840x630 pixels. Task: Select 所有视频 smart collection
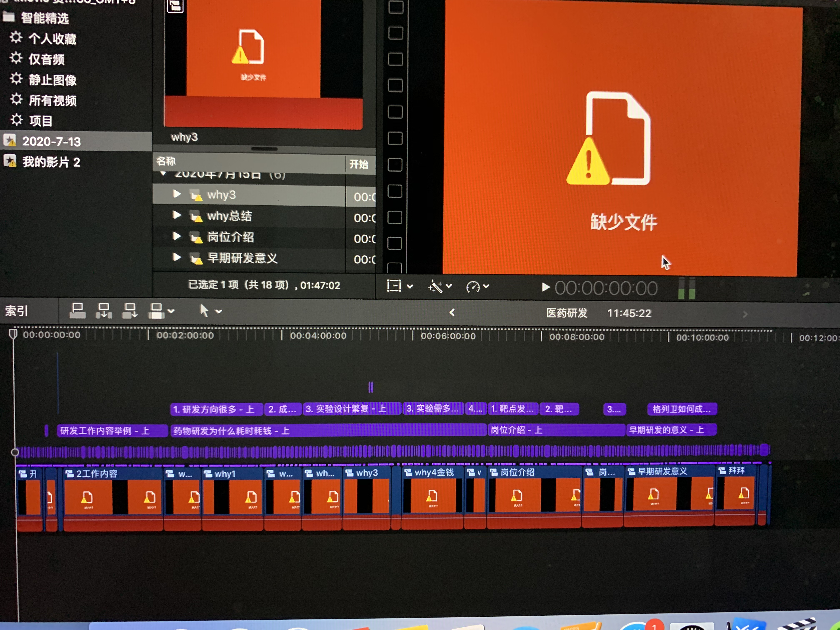[x=53, y=101]
